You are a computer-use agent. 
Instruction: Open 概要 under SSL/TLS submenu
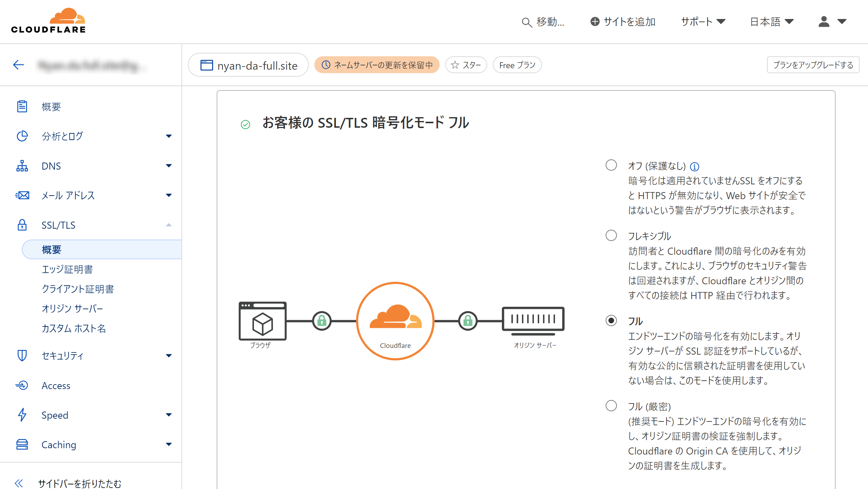point(102,249)
